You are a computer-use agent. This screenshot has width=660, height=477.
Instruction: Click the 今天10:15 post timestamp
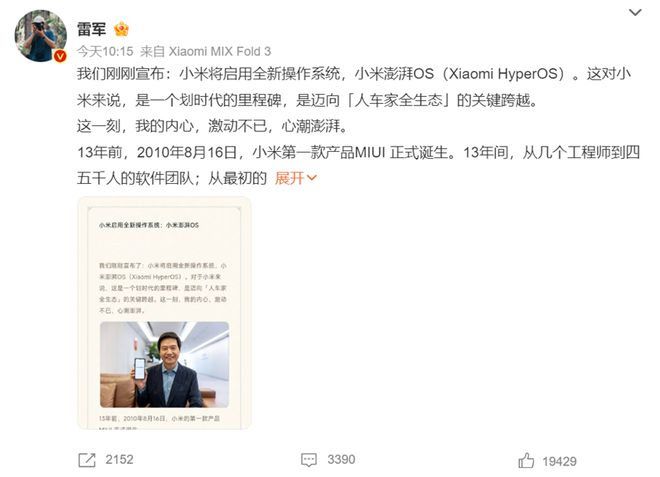[105, 51]
